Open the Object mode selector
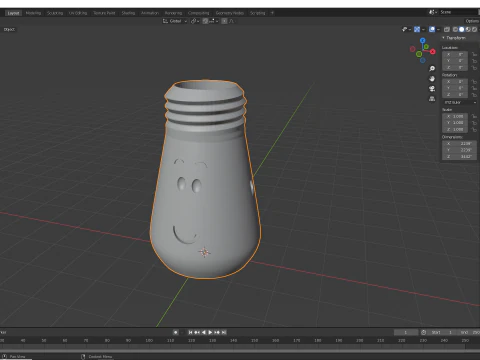This screenshot has width=480, height=360. 9,29
